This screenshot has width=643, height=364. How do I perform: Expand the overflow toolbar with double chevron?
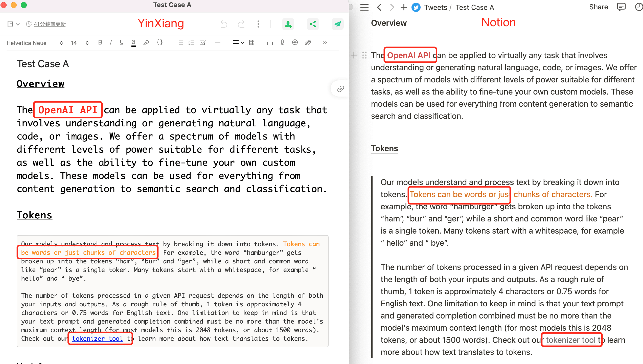tap(325, 42)
